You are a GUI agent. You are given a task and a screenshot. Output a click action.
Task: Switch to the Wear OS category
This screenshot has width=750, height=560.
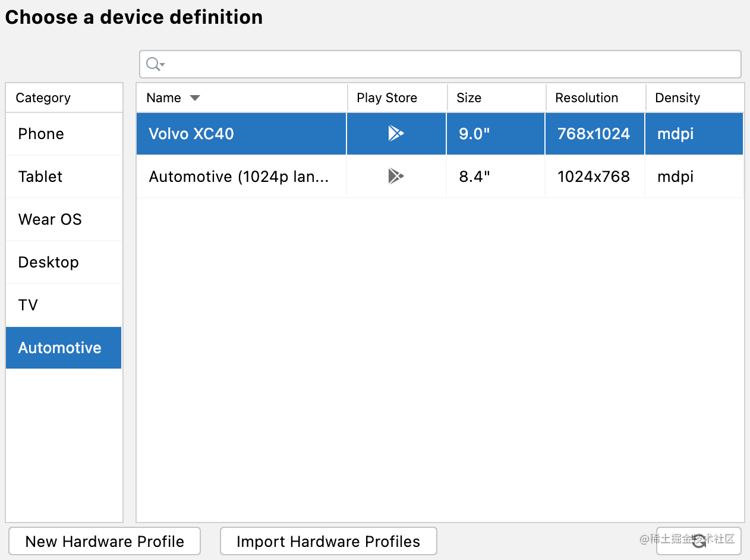[x=50, y=219]
